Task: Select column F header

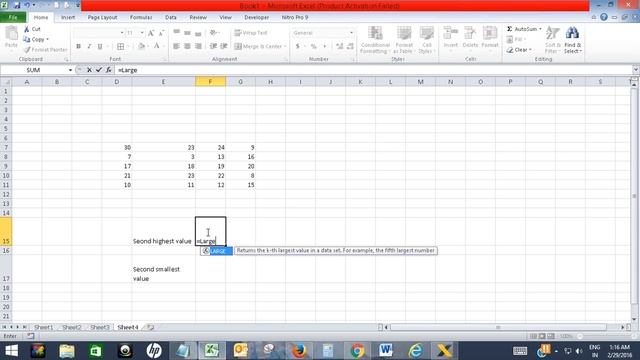Action: 210,82
